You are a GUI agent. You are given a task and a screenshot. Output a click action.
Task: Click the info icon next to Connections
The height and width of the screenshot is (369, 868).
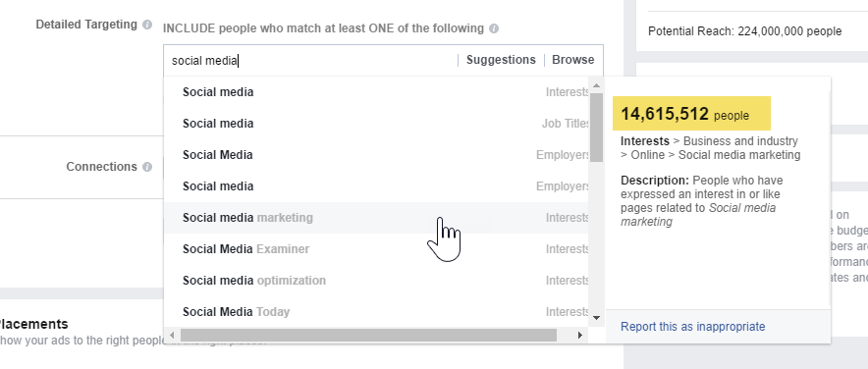146,167
